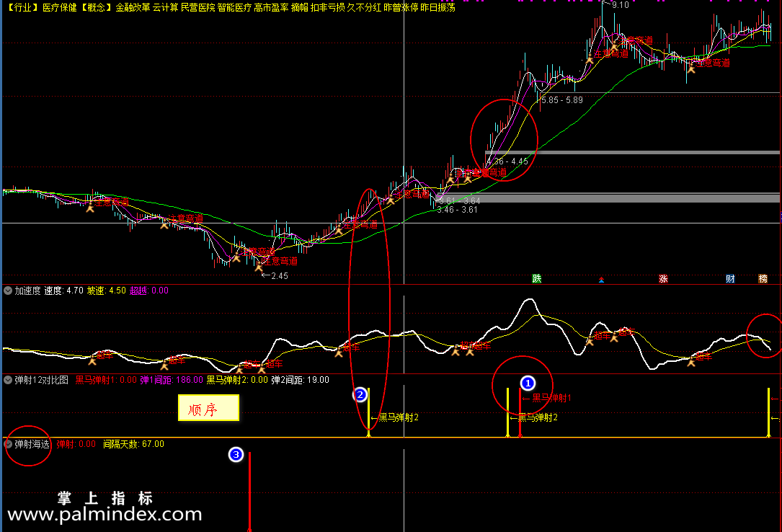Select the 摘帽 tag
Image resolution: width=782 pixels, height=532 pixels.
tap(300, 7)
